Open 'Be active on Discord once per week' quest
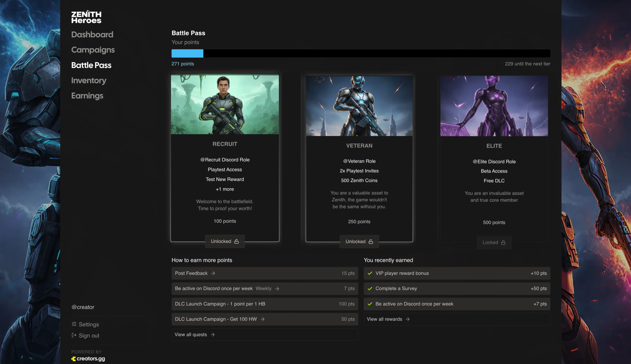The width and height of the screenshot is (631, 364). 265,289
